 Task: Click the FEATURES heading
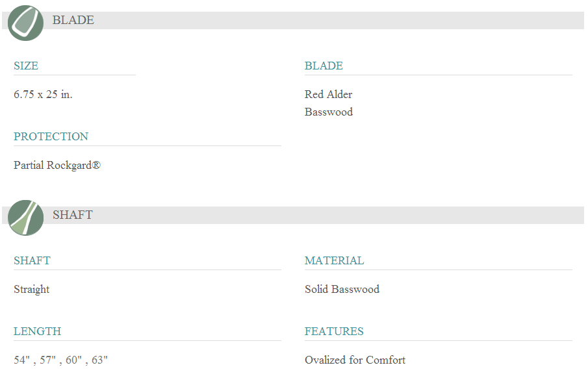coord(334,331)
